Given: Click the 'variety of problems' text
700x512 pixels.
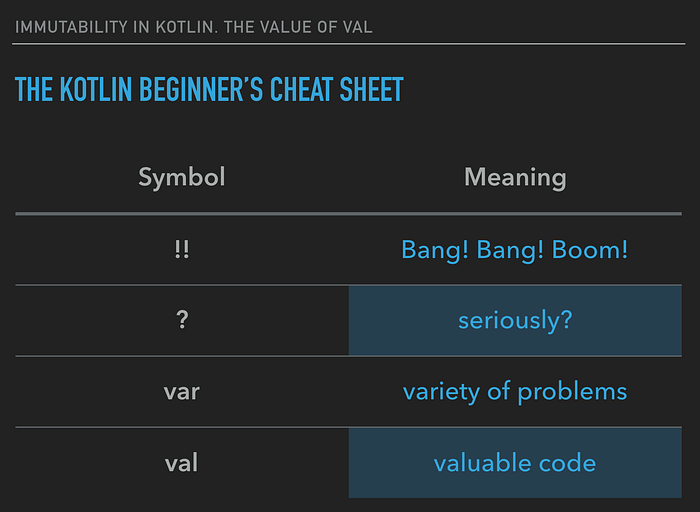Looking at the screenshot, I should pyautogui.click(x=515, y=392).
